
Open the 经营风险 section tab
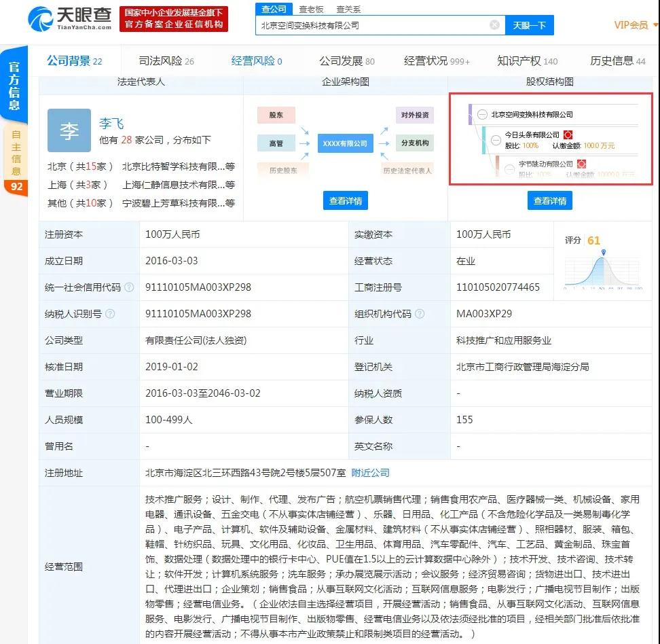pos(257,61)
